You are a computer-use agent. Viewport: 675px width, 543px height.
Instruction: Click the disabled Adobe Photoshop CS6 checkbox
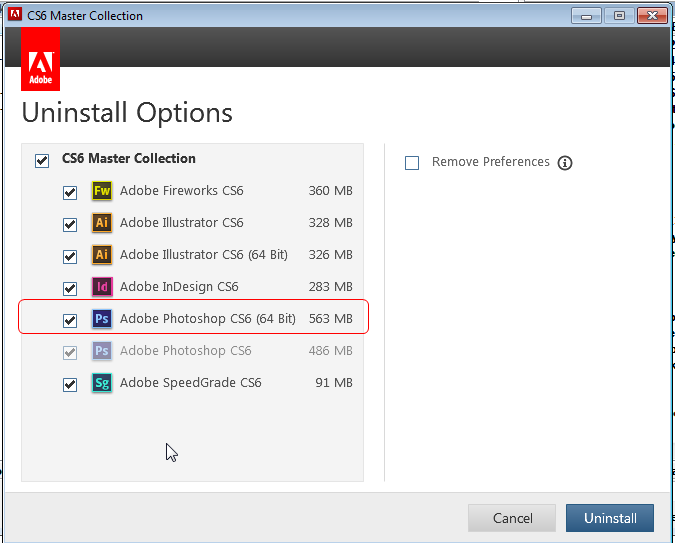click(70, 353)
